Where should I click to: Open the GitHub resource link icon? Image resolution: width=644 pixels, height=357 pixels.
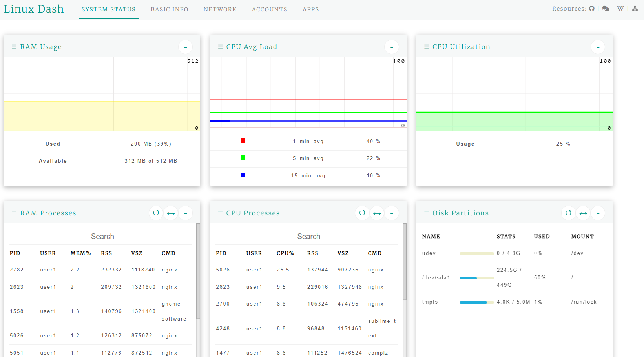coord(592,9)
